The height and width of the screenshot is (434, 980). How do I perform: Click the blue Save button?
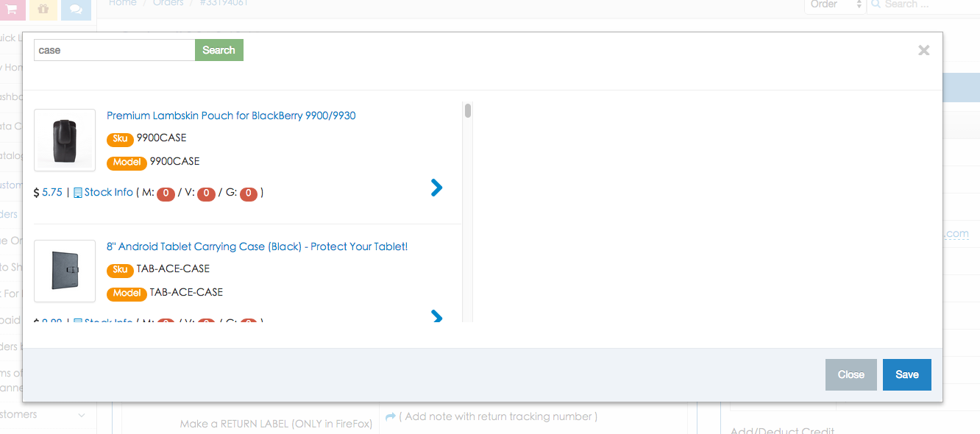pos(906,374)
